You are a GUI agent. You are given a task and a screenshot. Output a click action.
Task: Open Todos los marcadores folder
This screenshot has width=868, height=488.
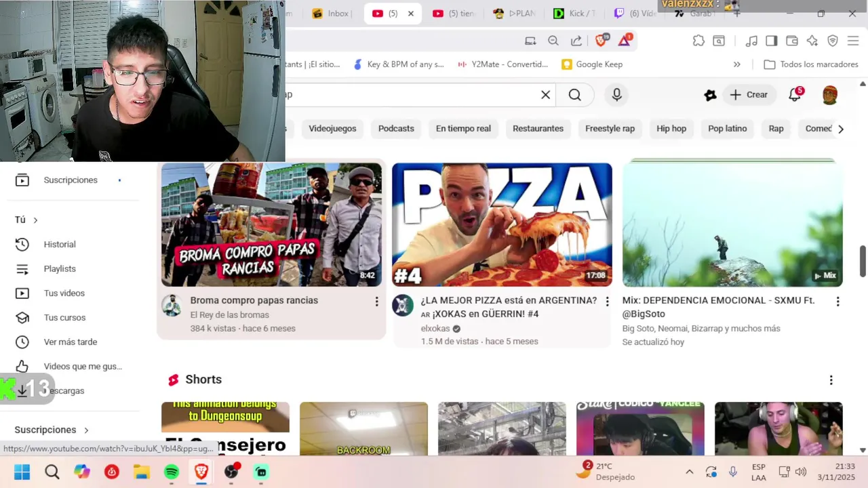tap(811, 64)
